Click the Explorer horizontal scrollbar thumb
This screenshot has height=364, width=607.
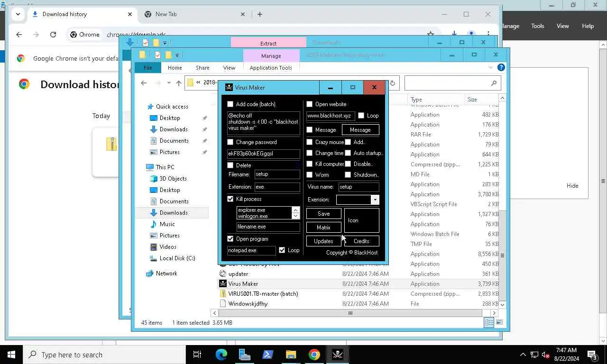[350, 313]
